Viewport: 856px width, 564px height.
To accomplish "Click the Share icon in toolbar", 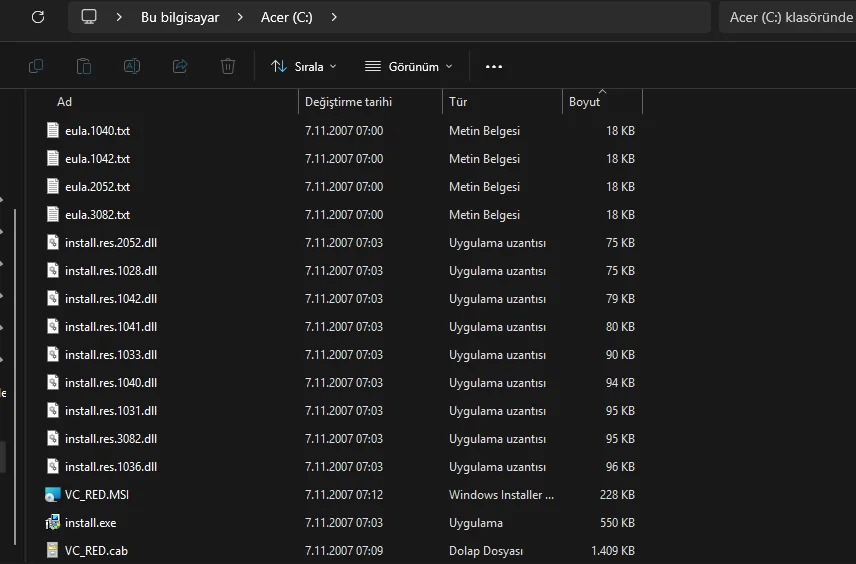I will click(x=180, y=66).
